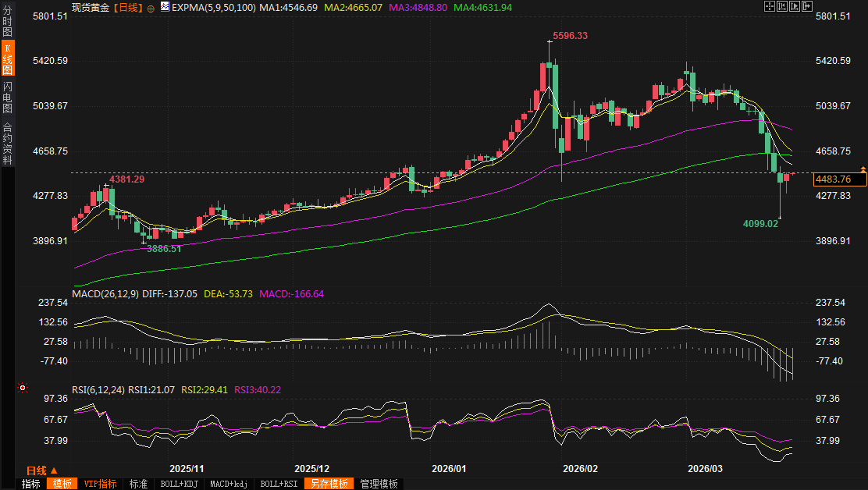Click the EXPMA indicator chart icon
Screen dimensions: 868x490
(165, 7)
